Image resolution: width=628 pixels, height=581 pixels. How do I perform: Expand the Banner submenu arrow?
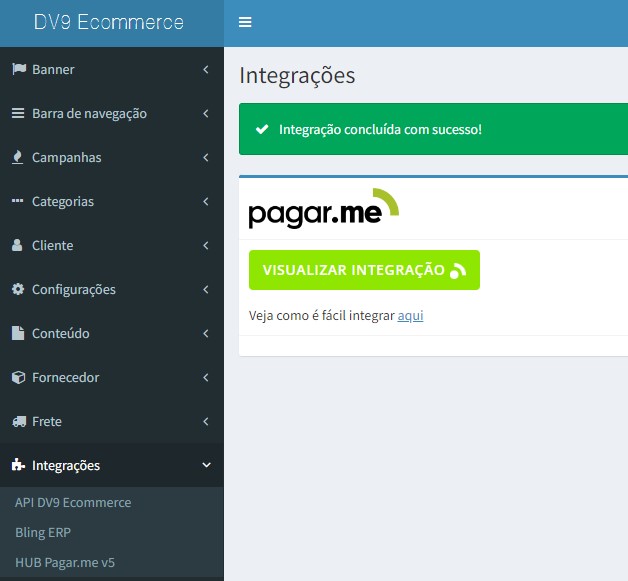pos(205,69)
